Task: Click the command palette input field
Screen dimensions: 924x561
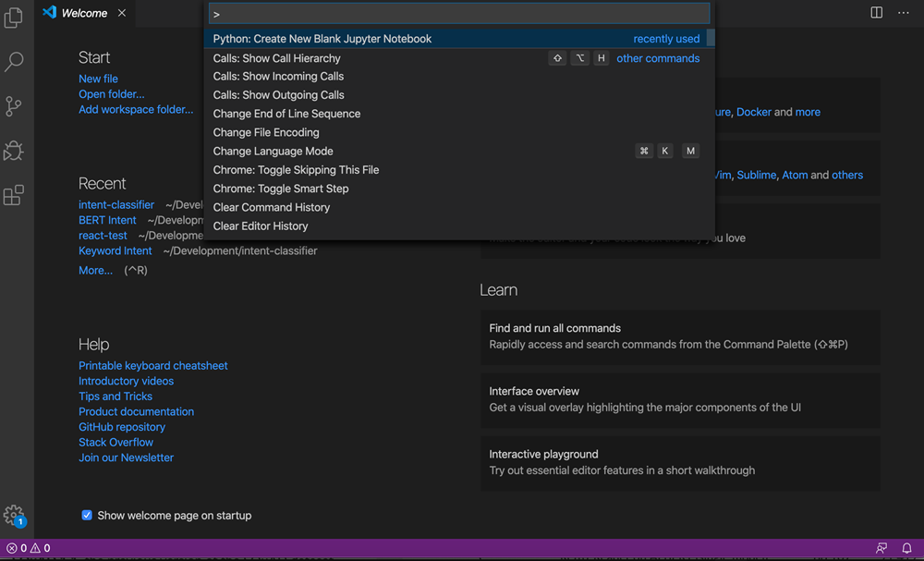Action: tap(459, 14)
